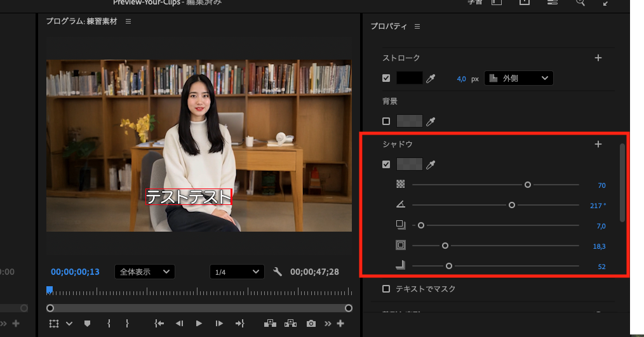Click the Go to In point icon
The image size is (644, 337).
coord(159,324)
